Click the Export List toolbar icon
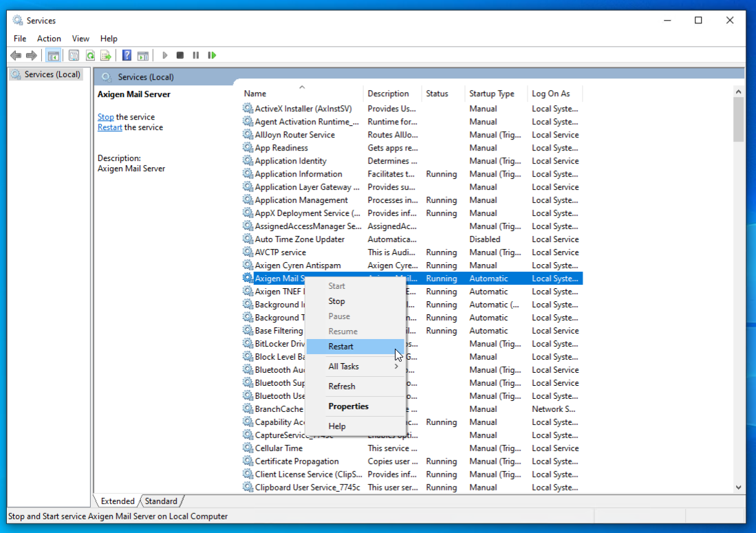756x533 pixels. 106,56
